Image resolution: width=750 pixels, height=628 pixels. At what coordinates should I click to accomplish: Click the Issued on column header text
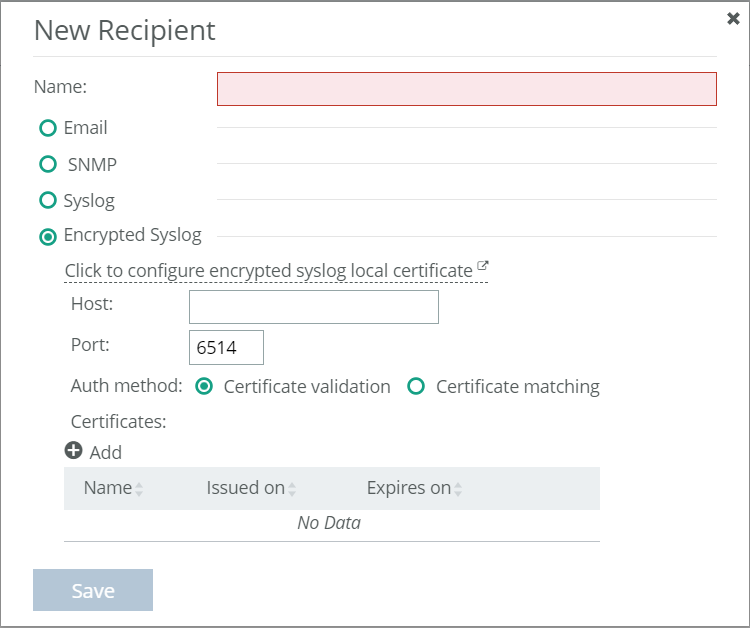point(245,488)
